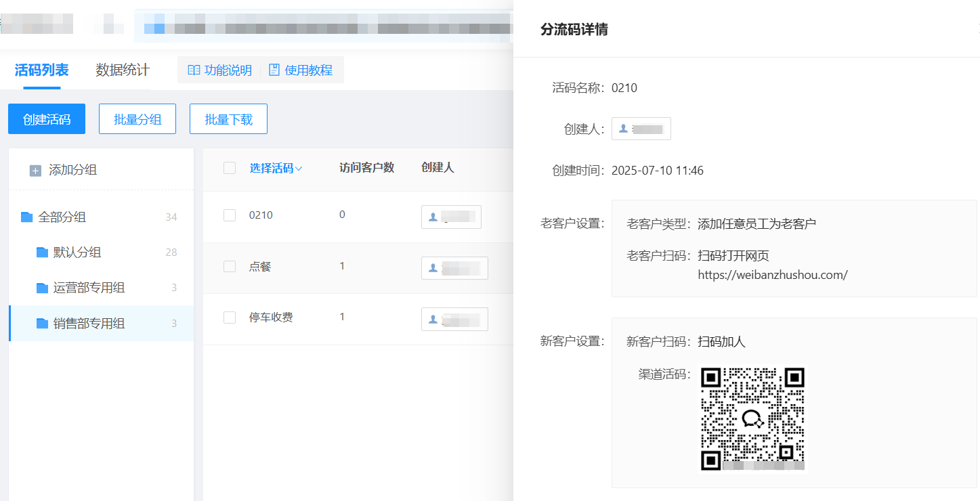Click the folder icon of 销售部专用组
Viewport: 980px width, 501px height.
(x=42, y=324)
